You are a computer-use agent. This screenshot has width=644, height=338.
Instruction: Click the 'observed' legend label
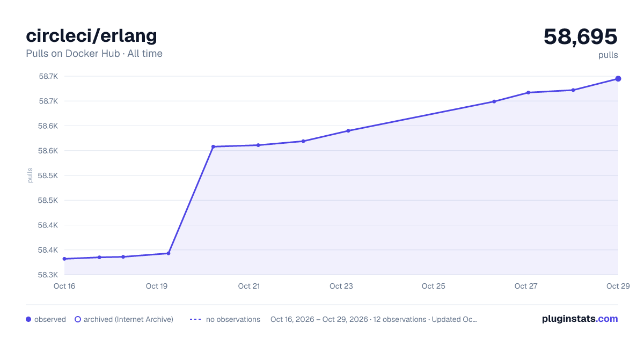click(x=50, y=319)
